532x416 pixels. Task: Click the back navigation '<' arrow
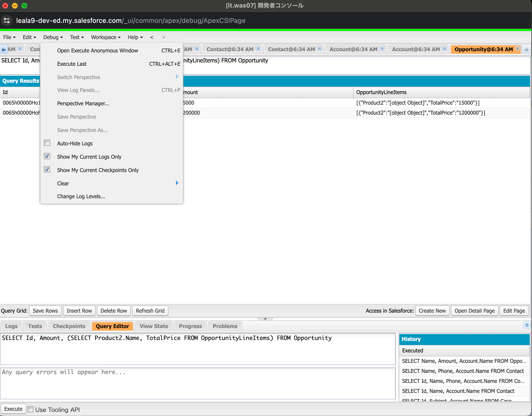pyautogui.click(x=152, y=37)
